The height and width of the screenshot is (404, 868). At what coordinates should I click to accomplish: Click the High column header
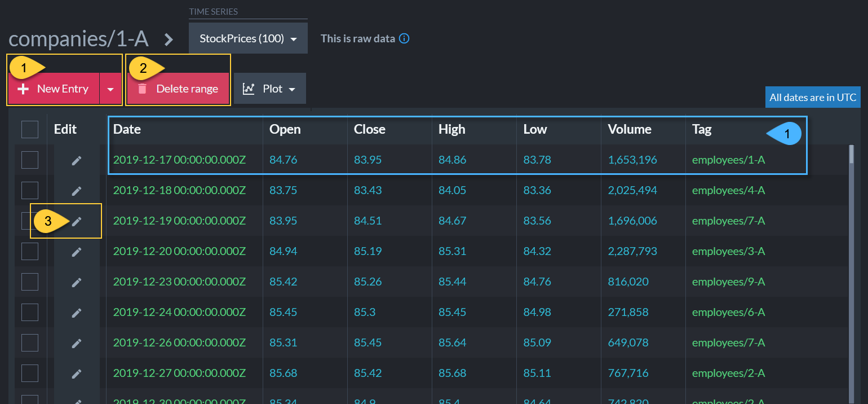452,129
